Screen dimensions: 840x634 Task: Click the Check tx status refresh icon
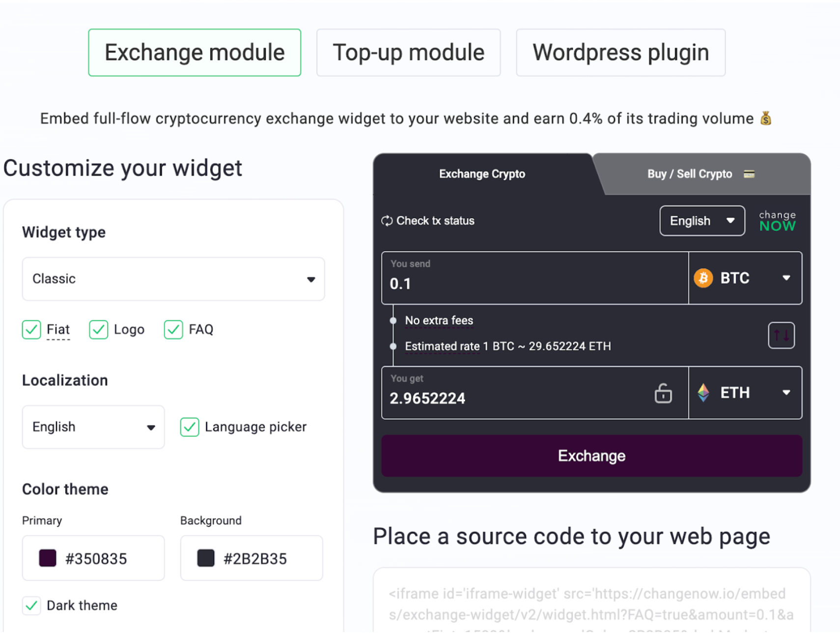[x=388, y=221]
